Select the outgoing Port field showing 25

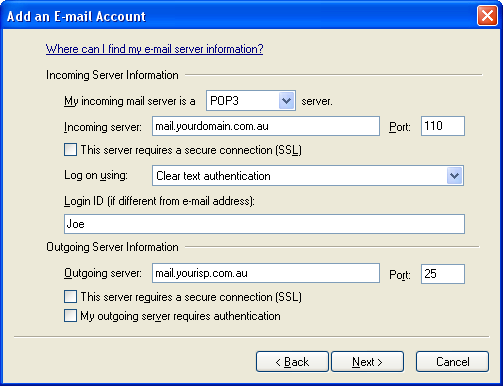click(x=443, y=274)
